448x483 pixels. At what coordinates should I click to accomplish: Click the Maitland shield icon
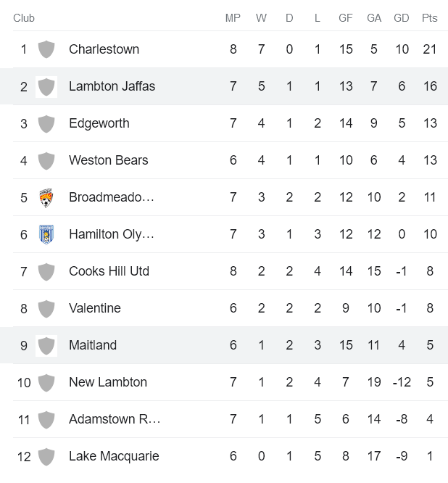(x=46, y=345)
